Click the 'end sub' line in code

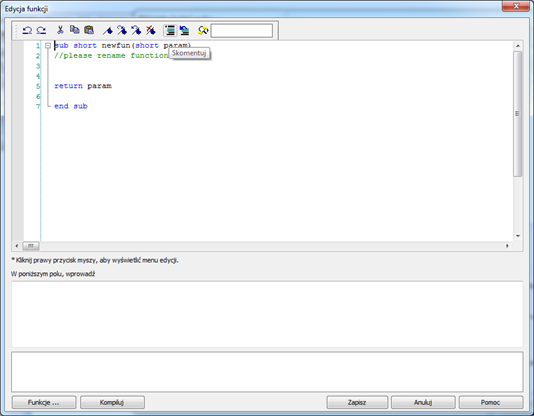[x=71, y=106]
